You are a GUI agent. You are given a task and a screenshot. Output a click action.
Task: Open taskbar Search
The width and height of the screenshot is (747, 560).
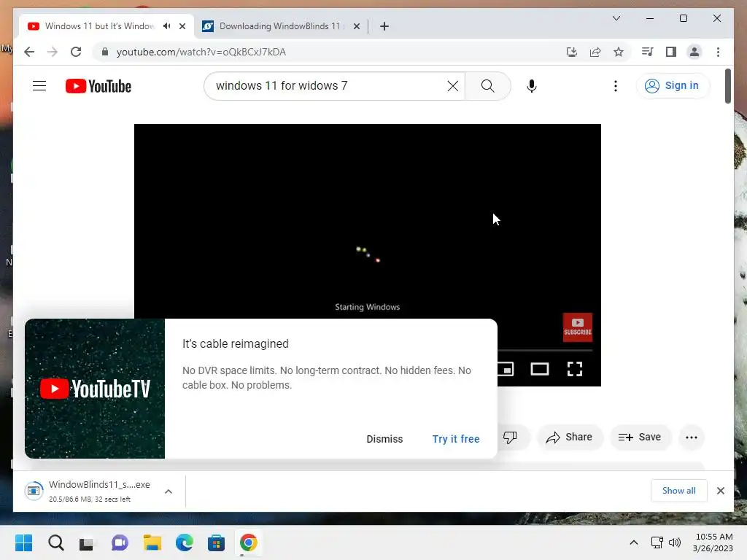[x=55, y=542]
